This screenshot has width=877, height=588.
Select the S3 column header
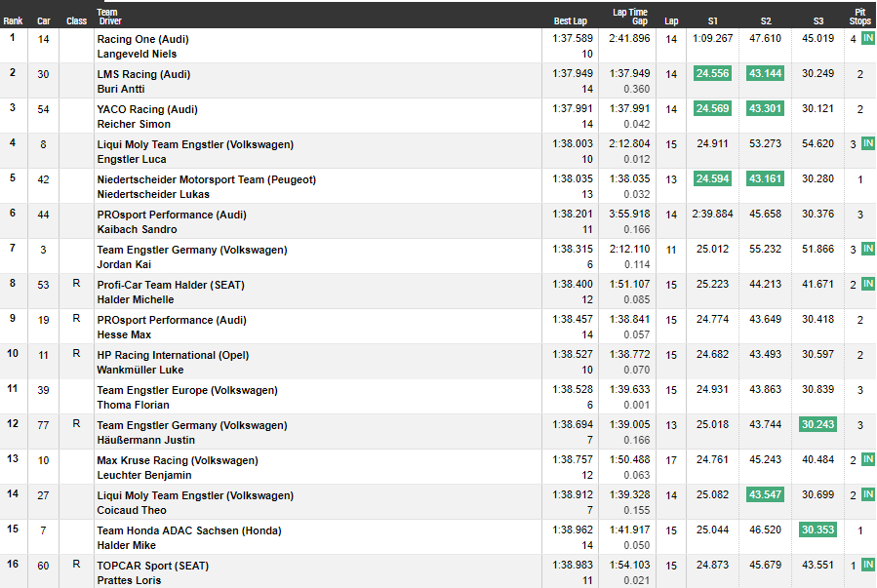point(818,21)
